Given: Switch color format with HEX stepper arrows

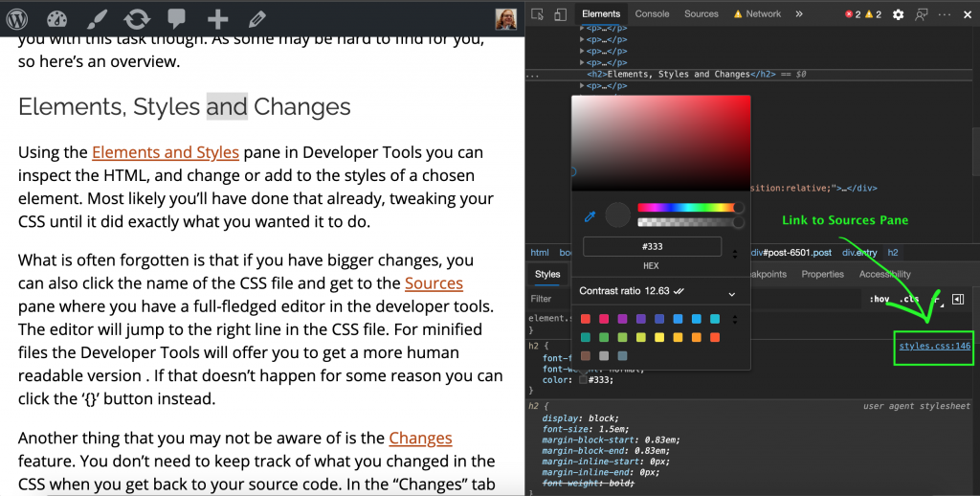Looking at the screenshot, I should pos(734,254).
